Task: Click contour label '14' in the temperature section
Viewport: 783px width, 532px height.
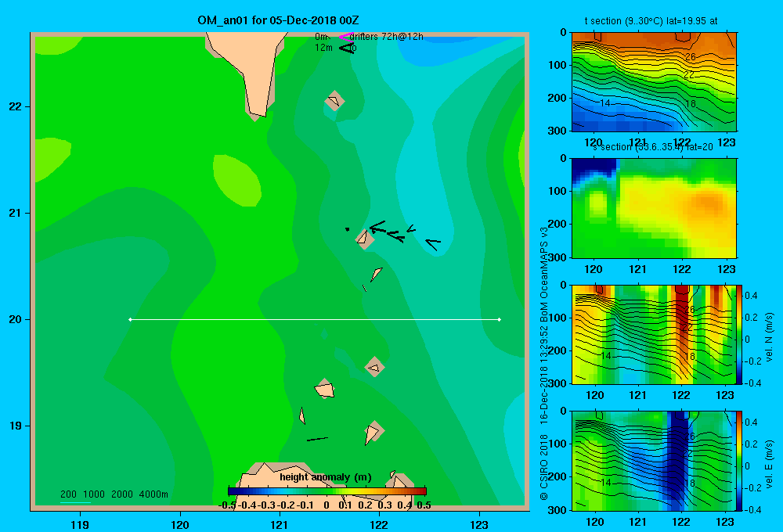Action: click(x=604, y=103)
